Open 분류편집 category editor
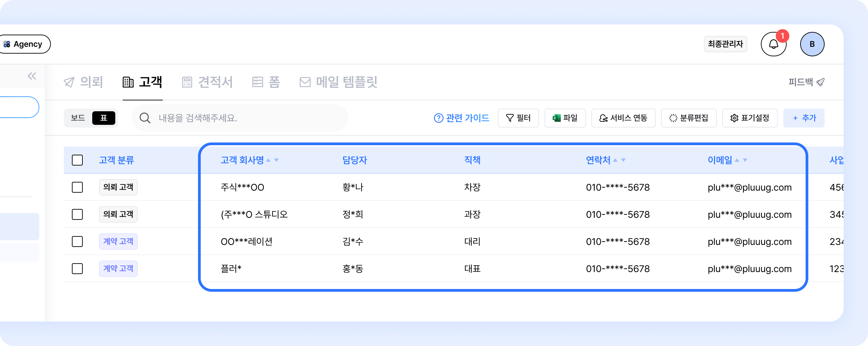868x346 pixels. (689, 118)
